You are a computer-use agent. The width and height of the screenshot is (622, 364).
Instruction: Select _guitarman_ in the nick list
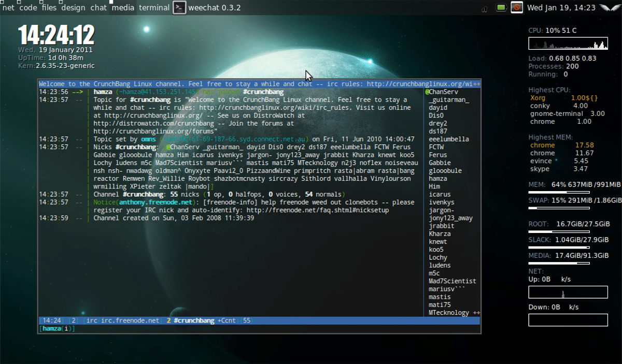point(449,100)
